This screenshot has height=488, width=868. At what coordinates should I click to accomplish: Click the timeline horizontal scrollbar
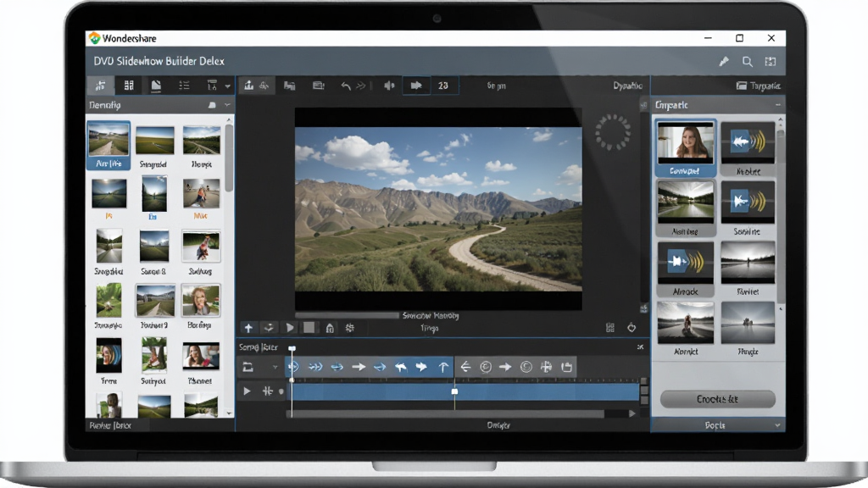pyautogui.click(x=448, y=413)
